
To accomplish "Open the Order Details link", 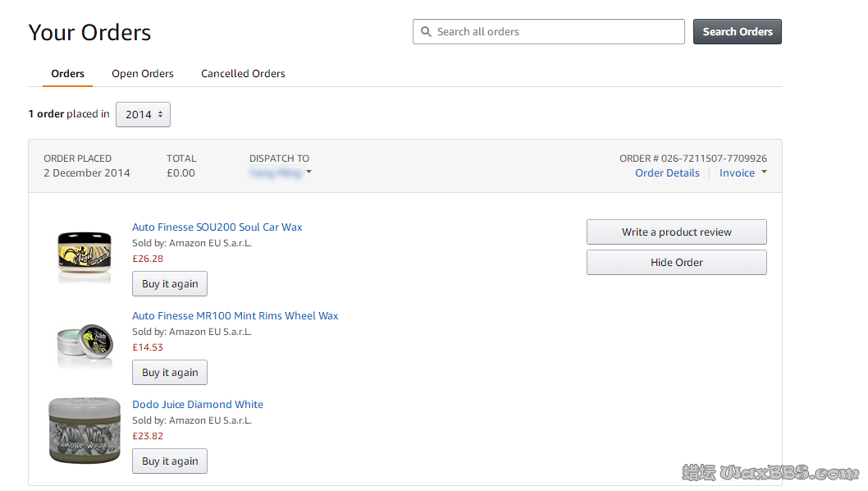I will 667,173.
